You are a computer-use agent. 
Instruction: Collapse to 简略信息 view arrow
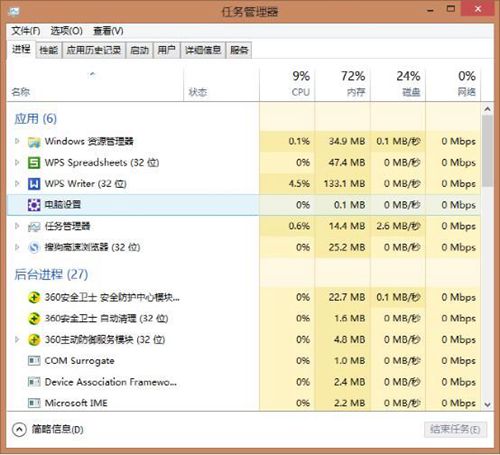click(x=19, y=429)
